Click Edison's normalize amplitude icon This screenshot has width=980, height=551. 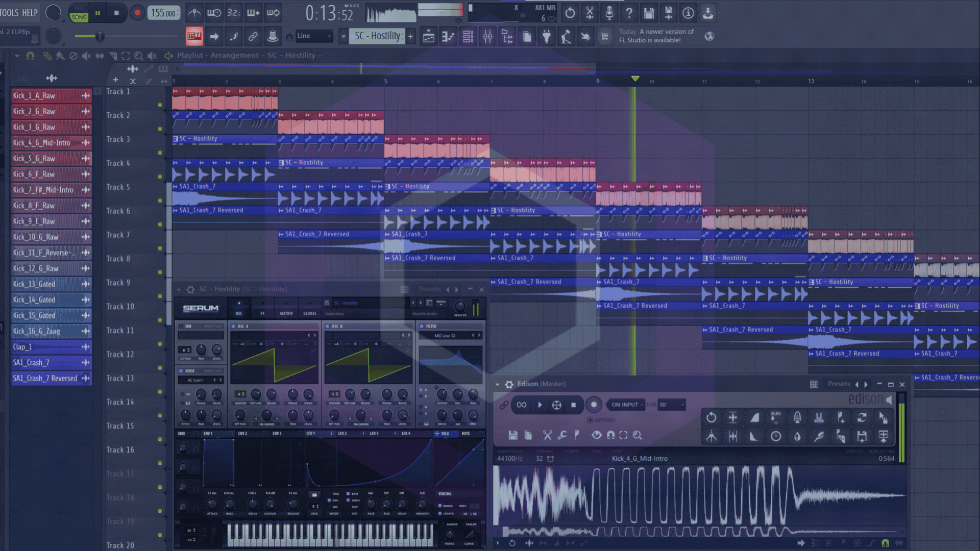tap(732, 417)
